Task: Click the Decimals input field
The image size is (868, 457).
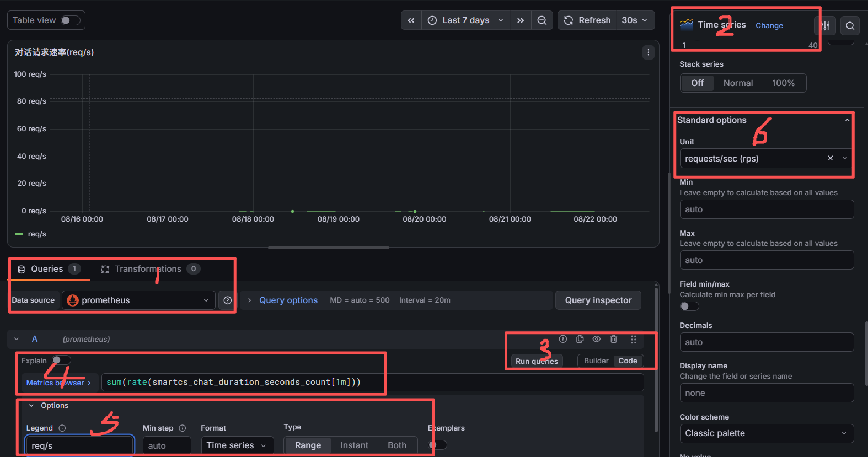Action: point(767,342)
